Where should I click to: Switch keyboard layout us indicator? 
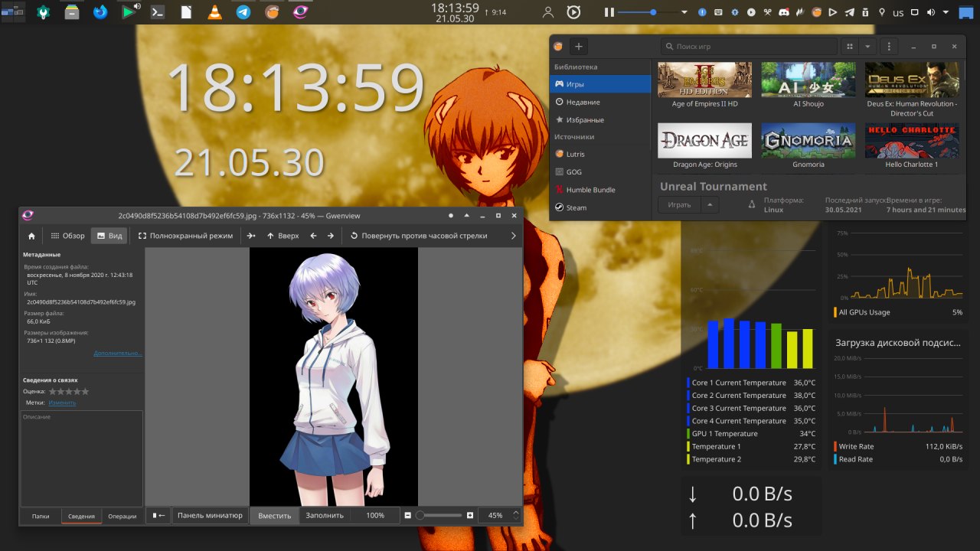pos(898,12)
